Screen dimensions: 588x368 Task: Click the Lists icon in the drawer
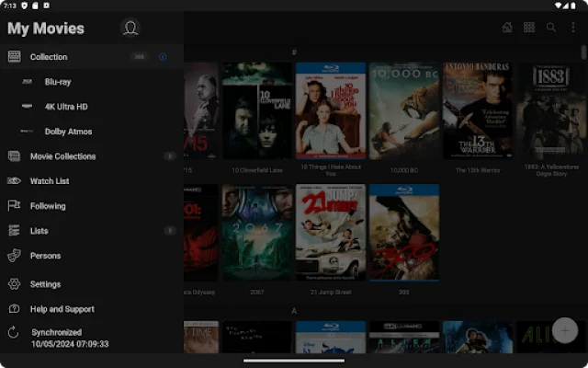pos(15,231)
